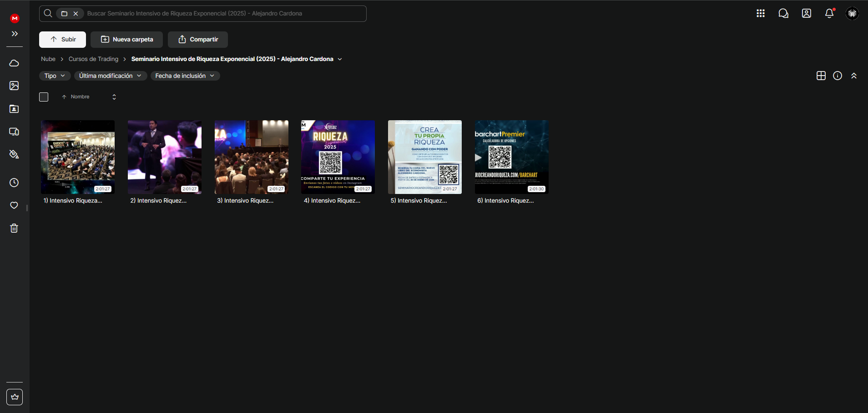
Task: Open video thumbnail 6) barchart Premier
Action: click(x=512, y=157)
